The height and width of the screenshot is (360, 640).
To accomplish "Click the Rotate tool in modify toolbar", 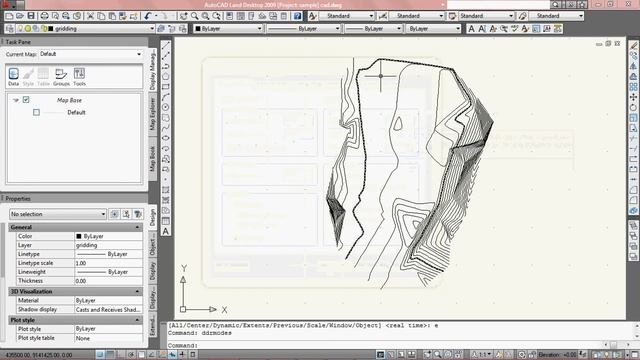I will pos(633,107).
